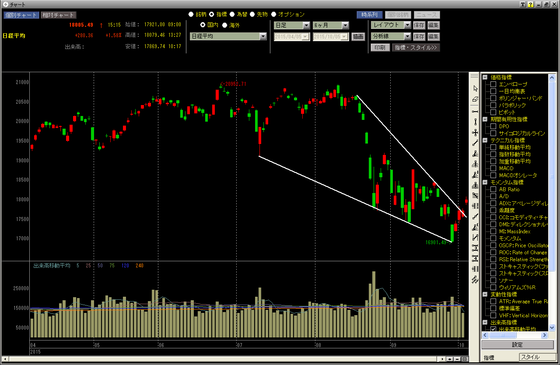The width and height of the screenshot is (560, 365).
Task: Enable the 一目均衡表 indicator checkbox
Action: point(493,91)
